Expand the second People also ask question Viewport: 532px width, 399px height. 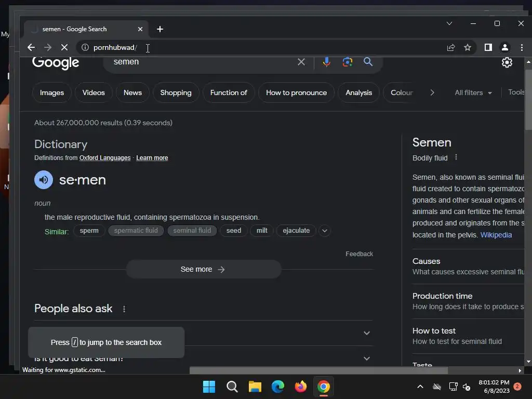(x=367, y=358)
